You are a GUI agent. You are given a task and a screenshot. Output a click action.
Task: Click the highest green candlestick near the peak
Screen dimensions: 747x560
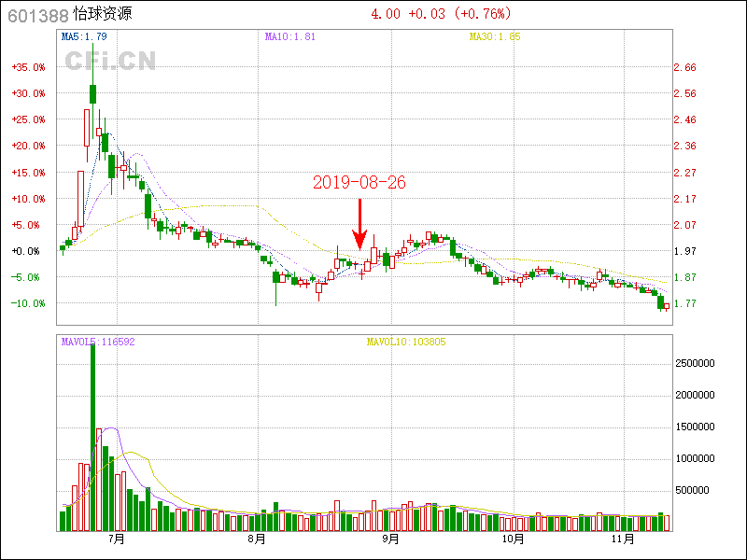[93, 93]
